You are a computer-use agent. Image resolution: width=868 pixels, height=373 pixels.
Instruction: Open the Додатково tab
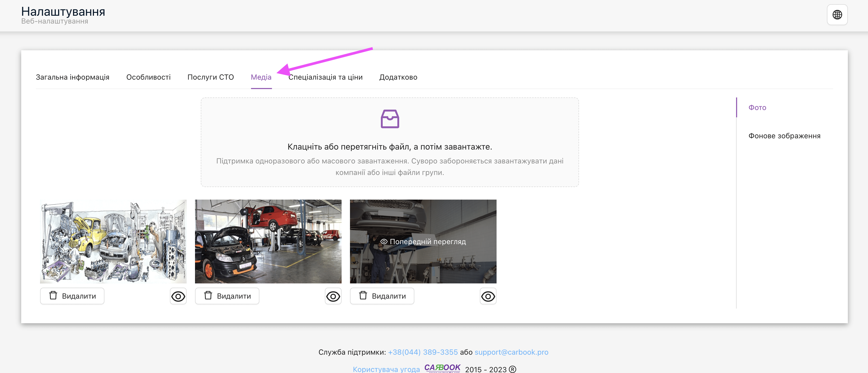[399, 77]
